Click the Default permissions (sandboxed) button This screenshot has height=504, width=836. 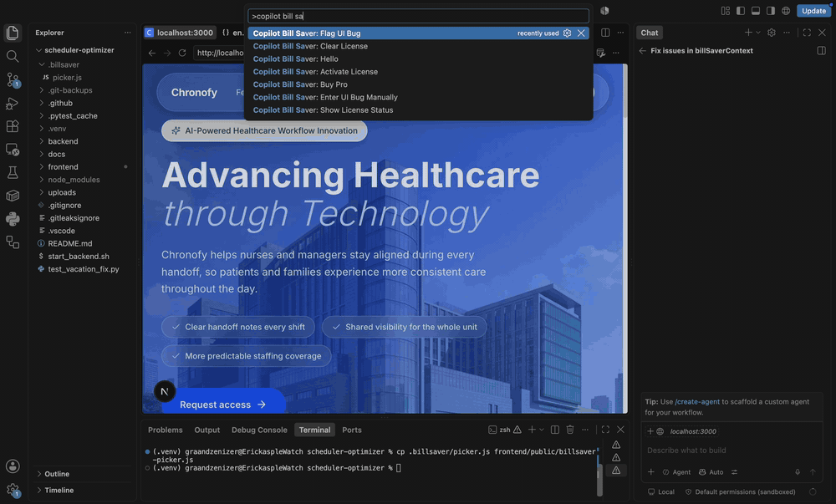pyautogui.click(x=740, y=491)
